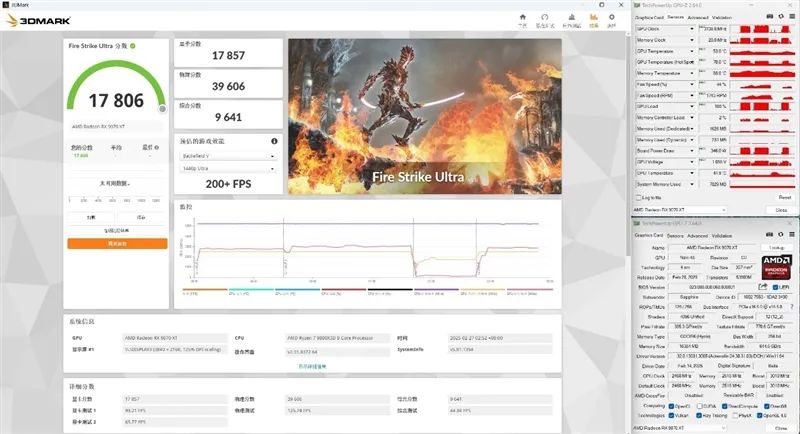Screen dimensions: 800x434
Task: Switch to Advanced tab in upper GPU-Z window
Action: coord(698,17)
